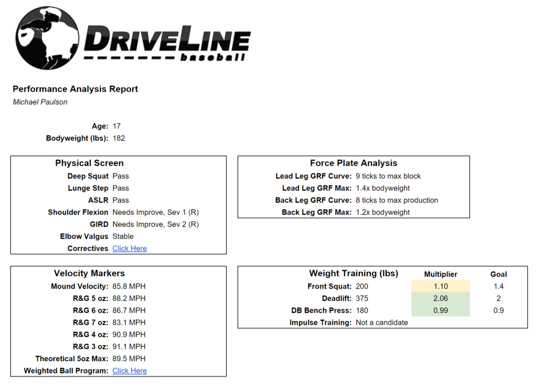This screenshot has height=392, width=540.
Task: Click the 'Elbow Valgus' label
Action: point(84,236)
